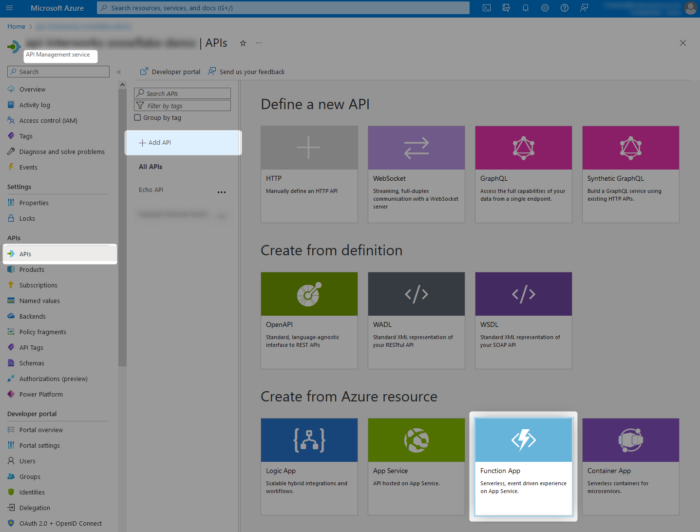700x532 pixels.
Task: Choose the GraphQL API tile icon
Action: [523, 148]
